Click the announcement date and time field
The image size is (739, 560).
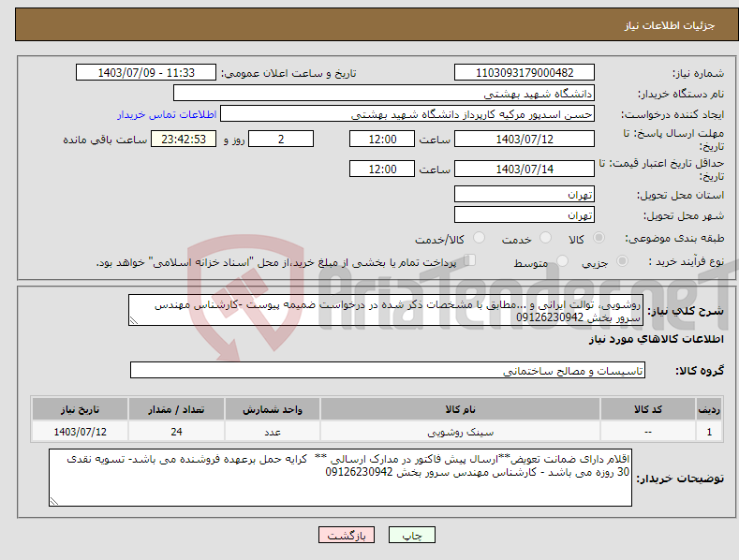(145, 73)
